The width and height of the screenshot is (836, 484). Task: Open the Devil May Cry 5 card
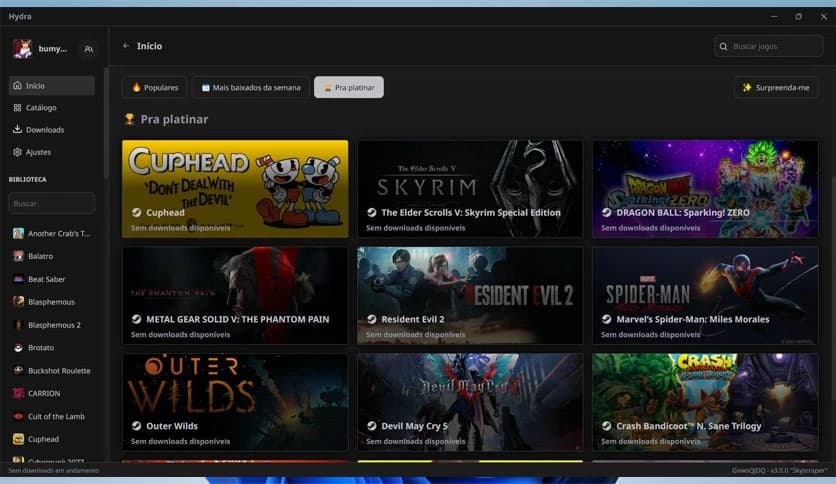[470, 402]
